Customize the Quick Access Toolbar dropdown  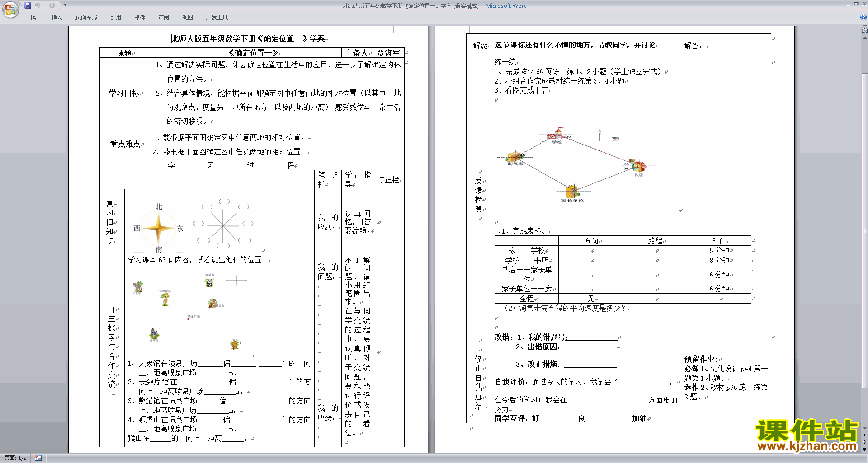pyautogui.click(x=65, y=5)
